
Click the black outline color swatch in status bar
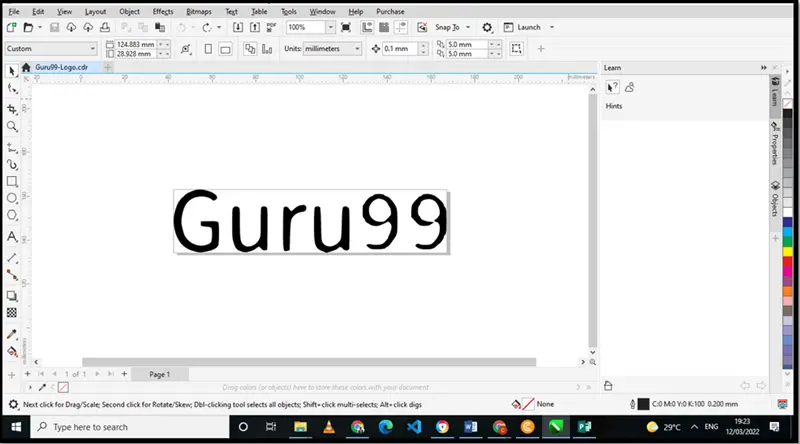pos(643,404)
